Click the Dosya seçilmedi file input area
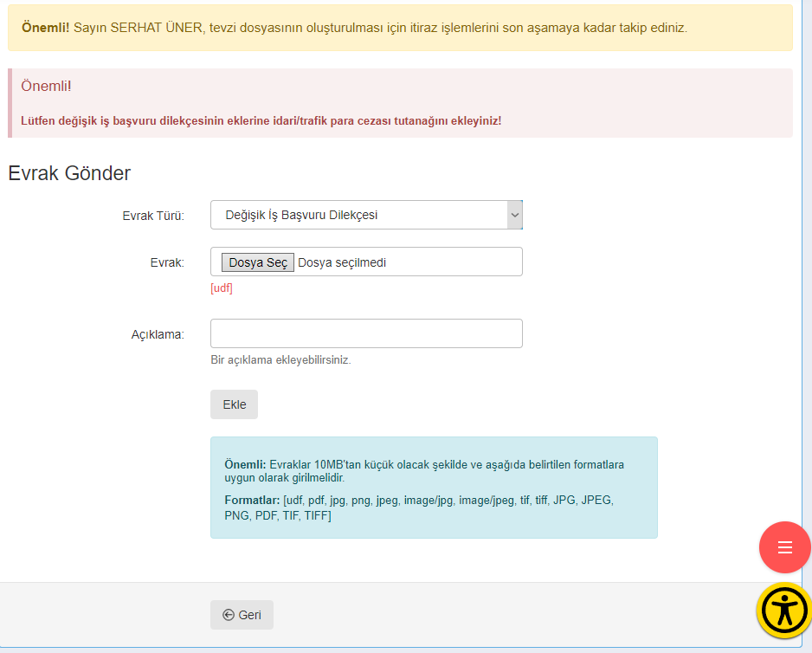812x653 pixels. 366,262
